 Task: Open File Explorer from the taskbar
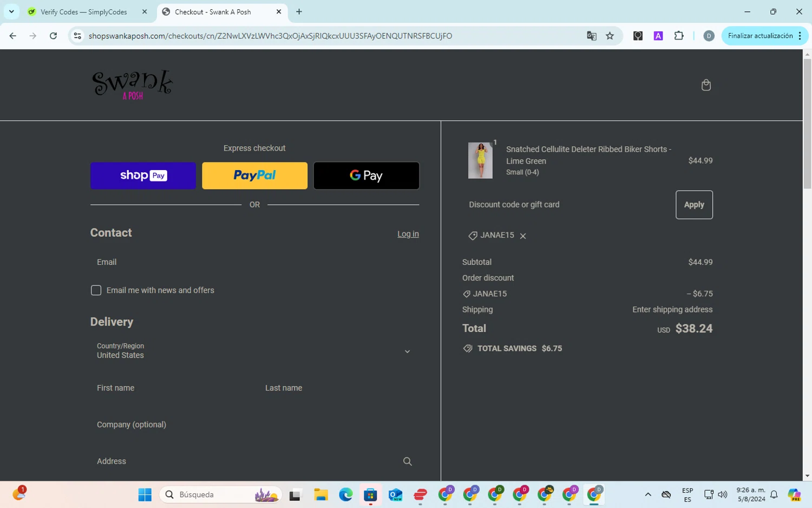(320, 494)
